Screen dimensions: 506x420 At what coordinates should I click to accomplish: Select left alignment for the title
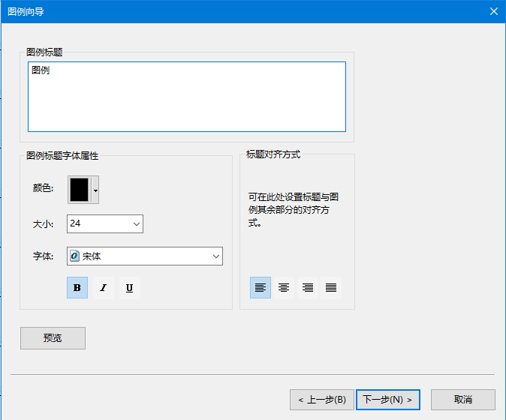(260, 287)
